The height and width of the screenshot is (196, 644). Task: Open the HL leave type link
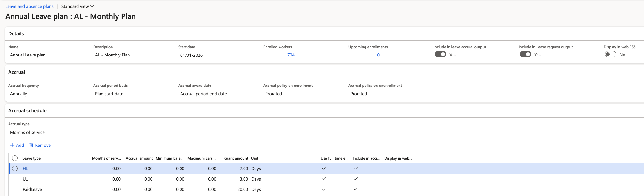[25, 169]
